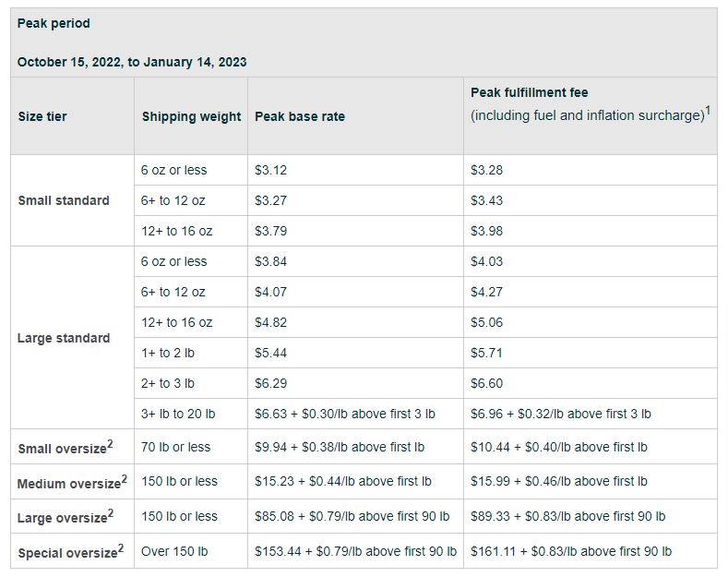This screenshot has height=577, width=728.
Task: Click the Small oversize footnote 2 superscript
Action: pos(110,443)
